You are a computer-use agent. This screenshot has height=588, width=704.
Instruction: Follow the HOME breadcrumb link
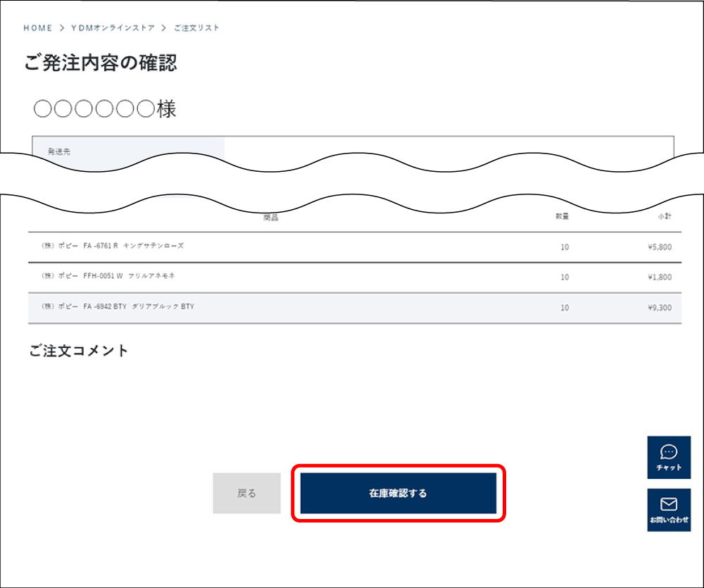point(38,28)
